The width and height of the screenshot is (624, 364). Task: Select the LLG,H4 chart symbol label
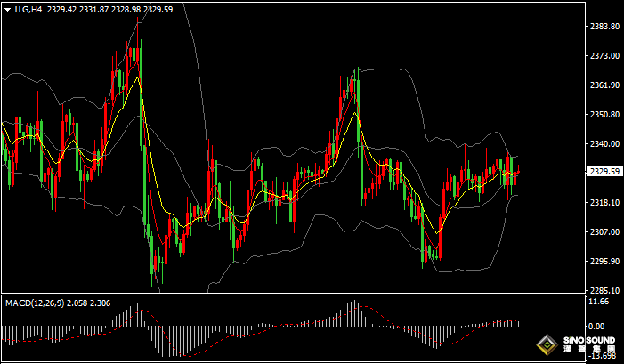[x=28, y=10]
